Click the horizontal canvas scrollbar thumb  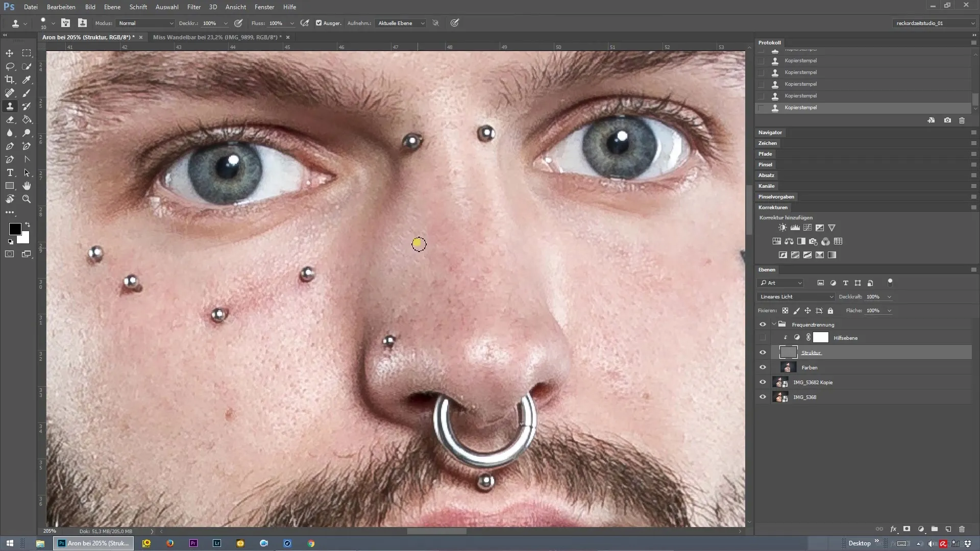click(x=436, y=531)
